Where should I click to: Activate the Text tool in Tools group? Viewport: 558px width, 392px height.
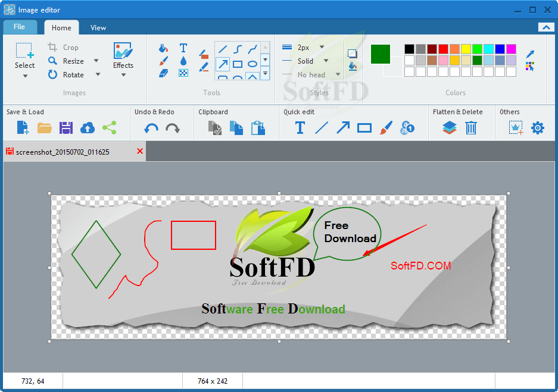coord(183,48)
